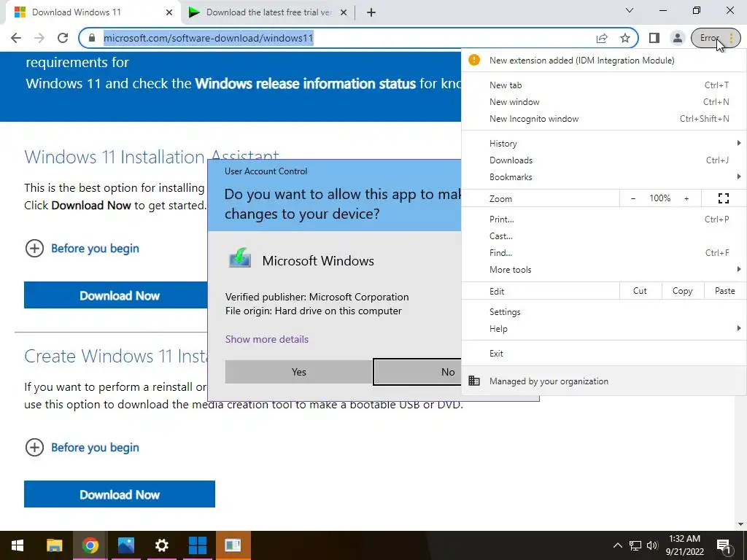This screenshot has height=560, width=747.
Task: Select Find... in Chrome menu
Action: pos(603,252)
